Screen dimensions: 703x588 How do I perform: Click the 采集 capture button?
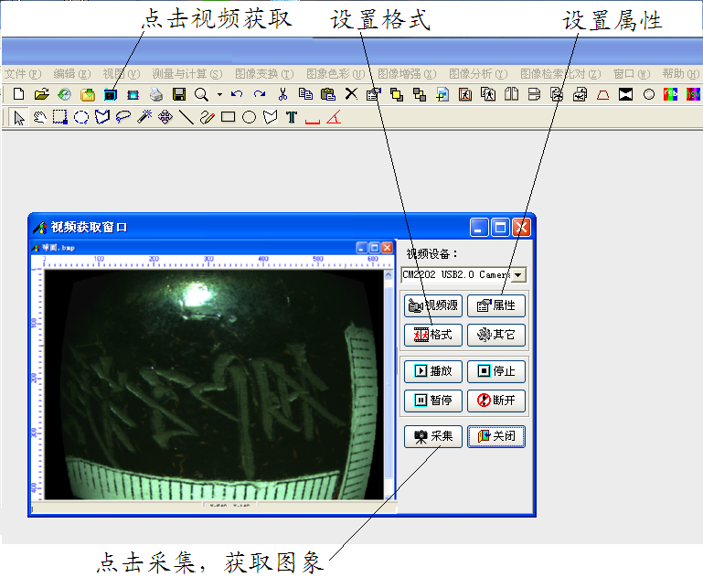[x=433, y=436]
